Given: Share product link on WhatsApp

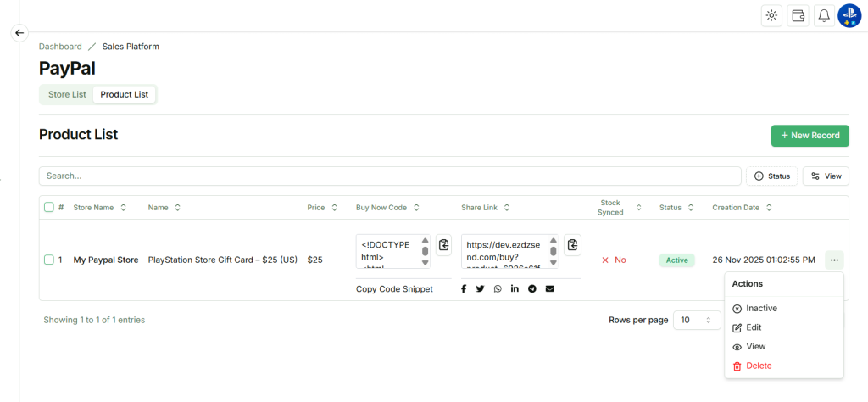Looking at the screenshot, I should point(498,289).
